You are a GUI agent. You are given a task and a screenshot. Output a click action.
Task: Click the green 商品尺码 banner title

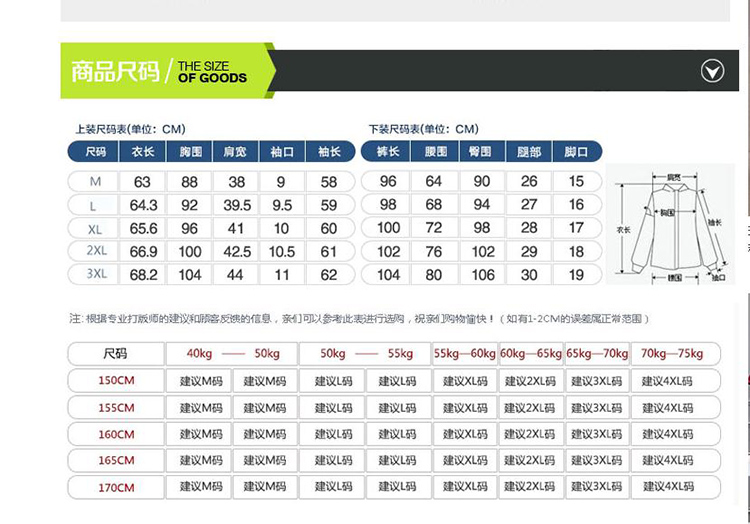coord(114,72)
